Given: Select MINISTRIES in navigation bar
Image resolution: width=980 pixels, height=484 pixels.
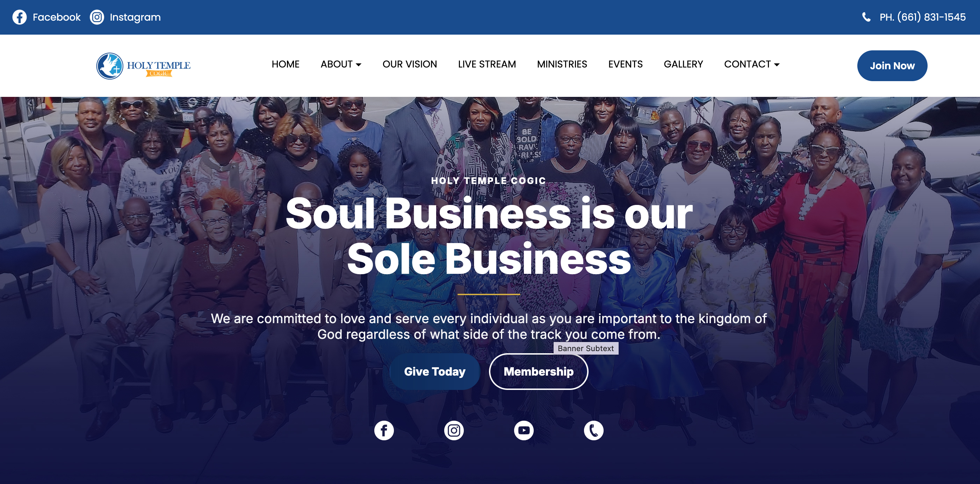Looking at the screenshot, I should (562, 64).
